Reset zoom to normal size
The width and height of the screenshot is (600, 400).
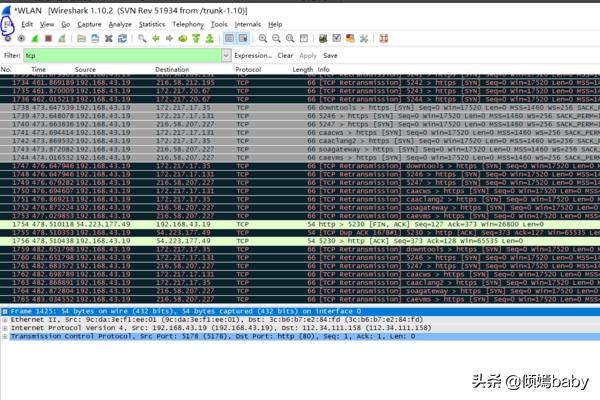click(x=290, y=38)
